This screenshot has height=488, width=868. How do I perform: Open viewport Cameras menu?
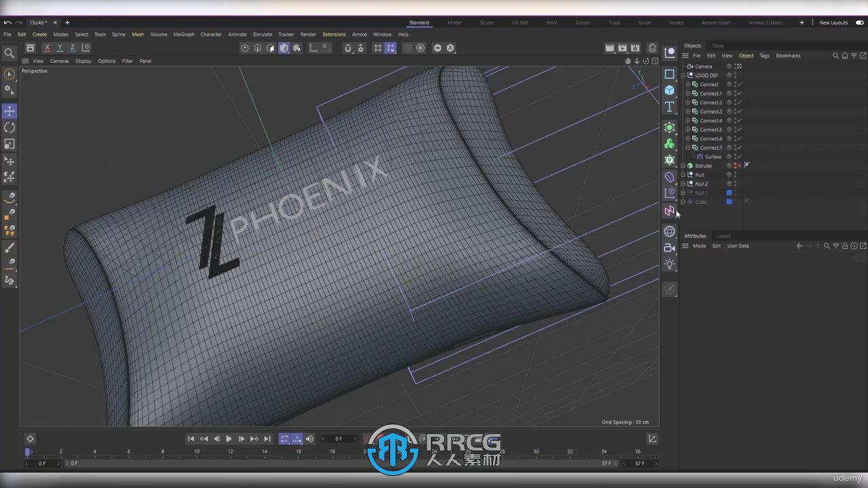click(60, 61)
